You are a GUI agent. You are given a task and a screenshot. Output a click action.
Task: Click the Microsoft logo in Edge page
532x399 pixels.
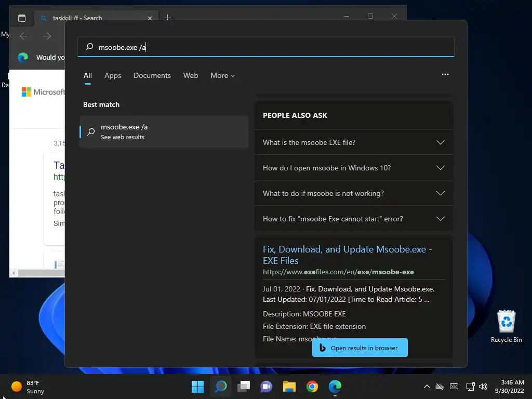pos(43,92)
